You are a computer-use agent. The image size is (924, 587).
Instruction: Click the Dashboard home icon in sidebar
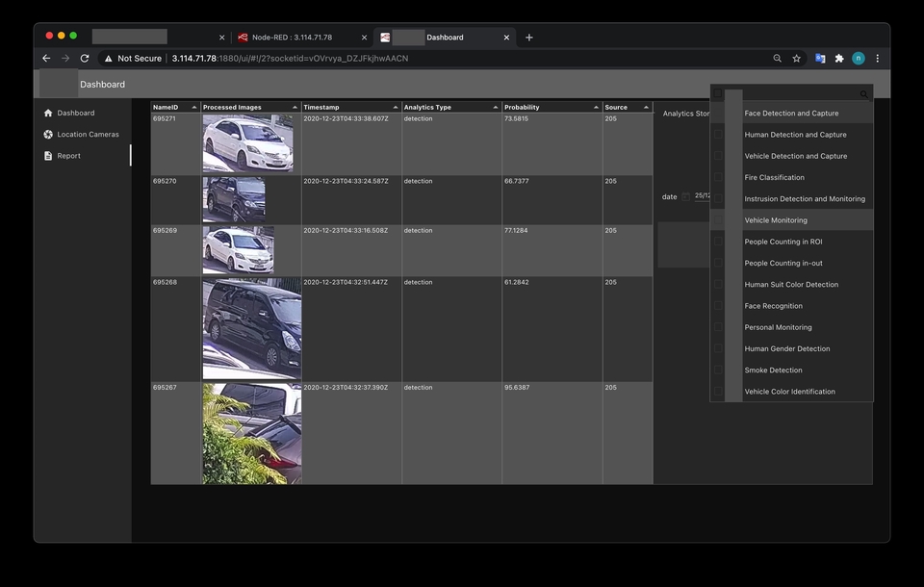[48, 114]
